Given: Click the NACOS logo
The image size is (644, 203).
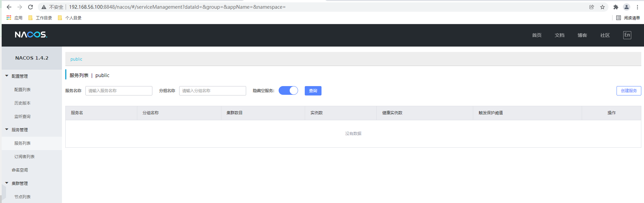Looking at the screenshot, I should (x=31, y=35).
